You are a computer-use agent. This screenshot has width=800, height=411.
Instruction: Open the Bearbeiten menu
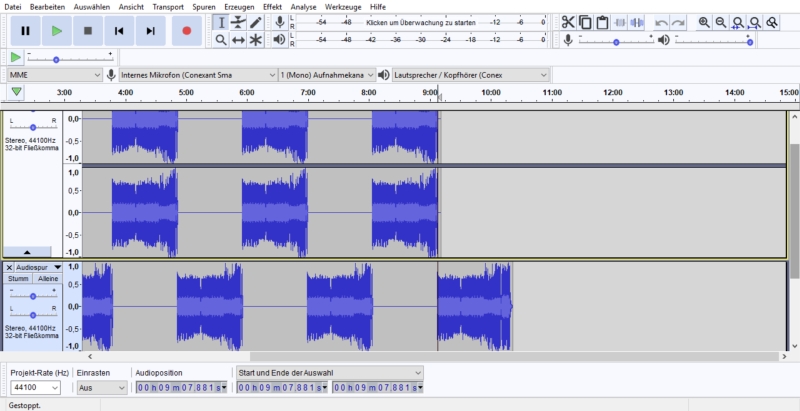tap(47, 7)
